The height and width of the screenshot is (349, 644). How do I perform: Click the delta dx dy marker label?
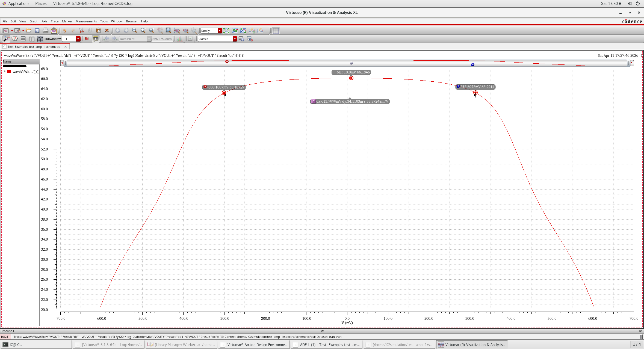click(x=350, y=101)
